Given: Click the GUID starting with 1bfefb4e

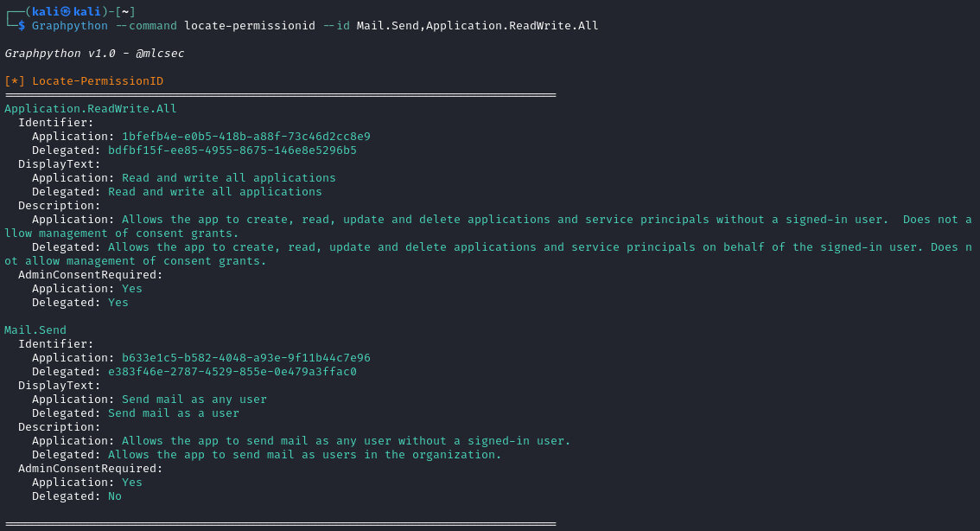Looking at the screenshot, I should click(x=245, y=137).
